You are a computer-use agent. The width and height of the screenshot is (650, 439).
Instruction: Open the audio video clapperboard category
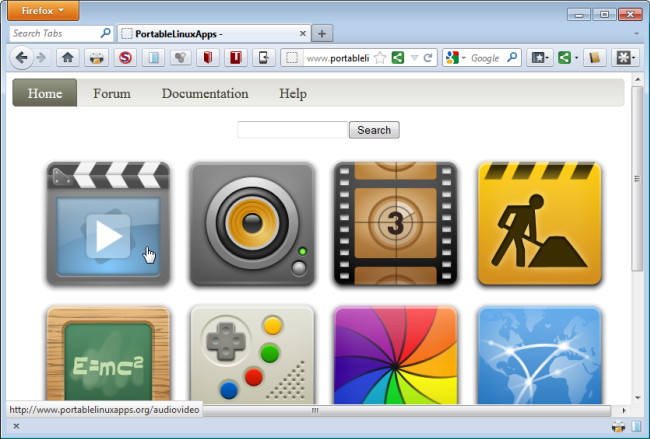pos(108,224)
